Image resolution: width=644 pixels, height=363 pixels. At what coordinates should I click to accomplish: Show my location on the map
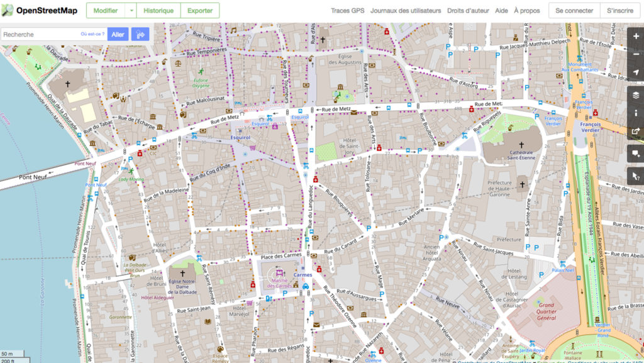click(636, 72)
